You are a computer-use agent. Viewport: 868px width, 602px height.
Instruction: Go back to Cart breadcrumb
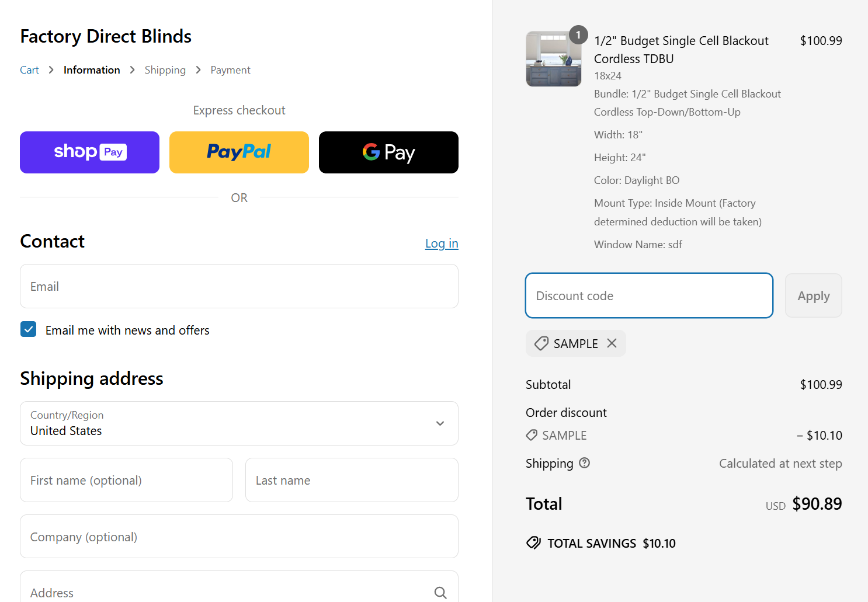click(29, 70)
